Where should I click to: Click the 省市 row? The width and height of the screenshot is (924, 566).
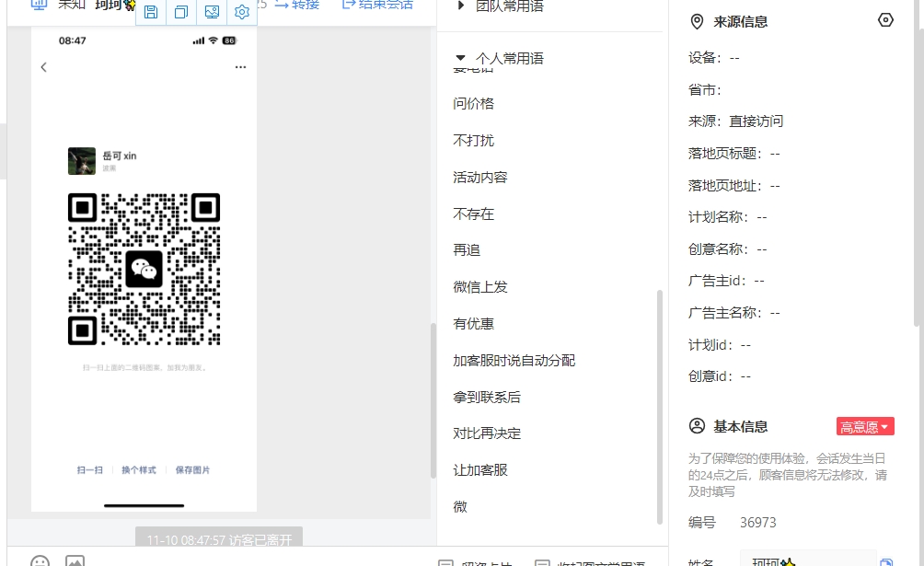[705, 90]
